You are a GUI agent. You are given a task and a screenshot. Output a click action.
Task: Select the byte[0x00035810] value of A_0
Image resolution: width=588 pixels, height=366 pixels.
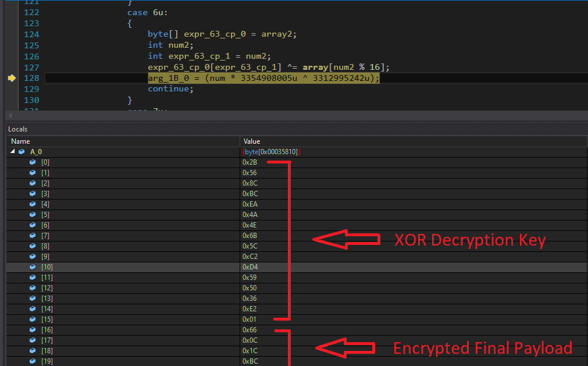tap(272, 152)
